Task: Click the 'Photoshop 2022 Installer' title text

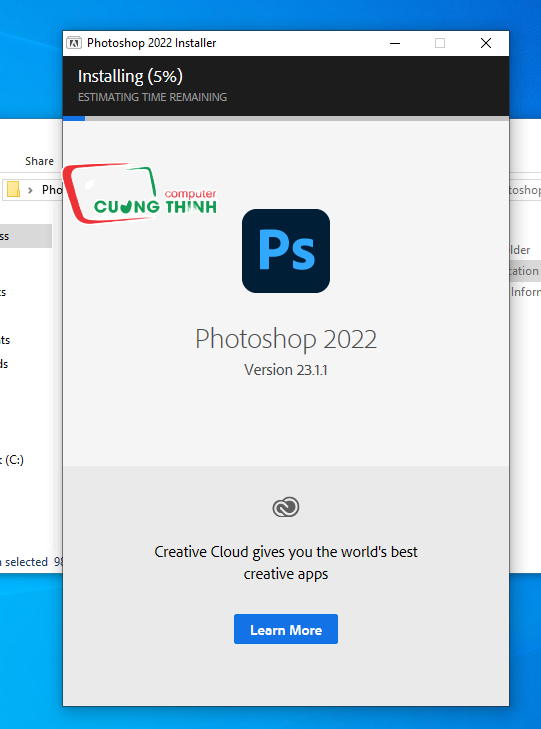Action: 152,43
